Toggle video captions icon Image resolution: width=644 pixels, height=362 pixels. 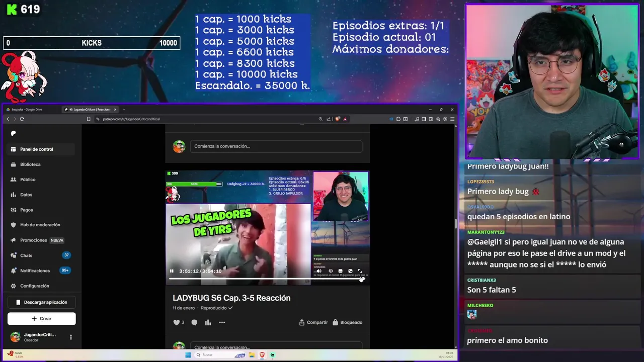(x=340, y=271)
